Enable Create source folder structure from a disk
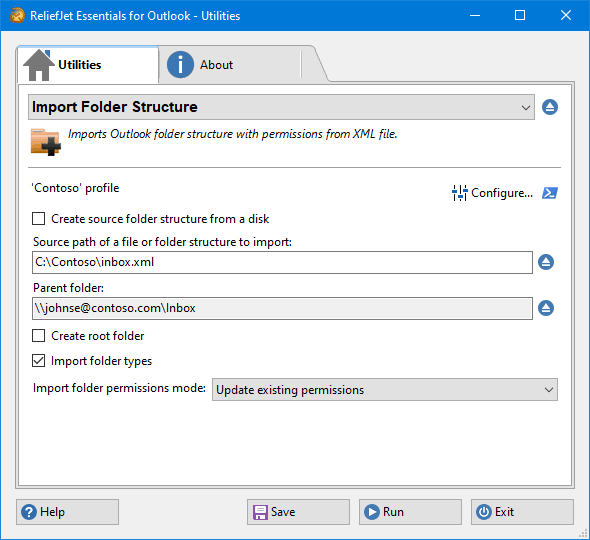The height and width of the screenshot is (540, 590). click(x=38, y=219)
